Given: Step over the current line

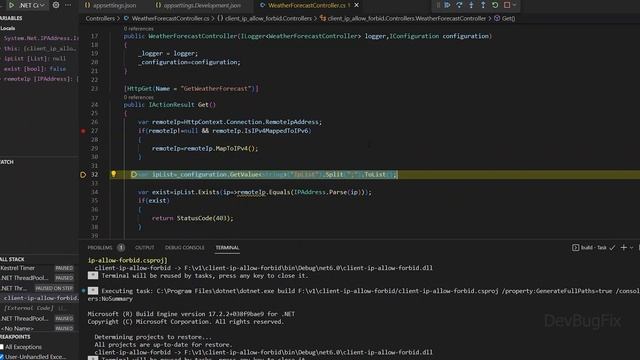Looking at the screenshot, I should click(459, 5).
